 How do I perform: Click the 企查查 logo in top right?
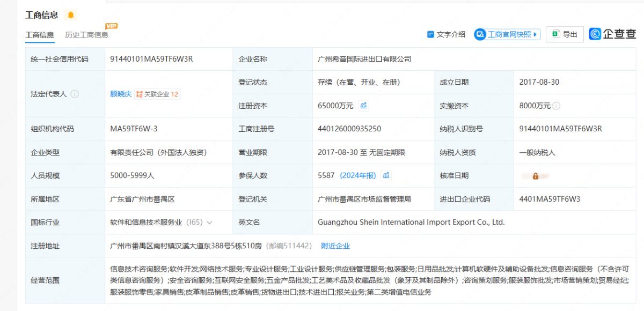(612, 34)
